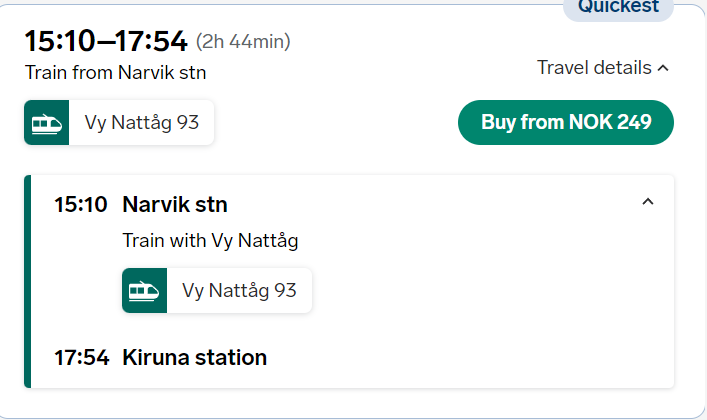Click the Kiruna station arrival name
707x420 pixels.
point(194,357)
